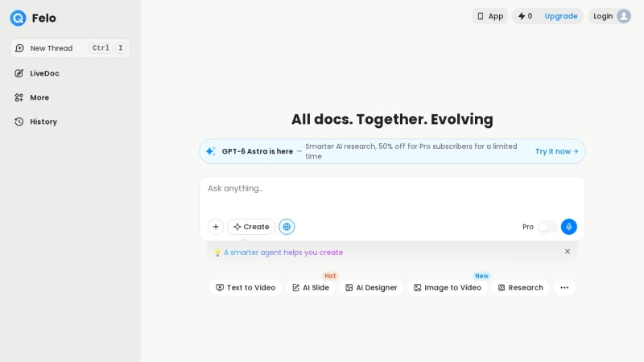The image size is (644, 362).
Task: Select AI Designer
Action: [x=371, y=288]
